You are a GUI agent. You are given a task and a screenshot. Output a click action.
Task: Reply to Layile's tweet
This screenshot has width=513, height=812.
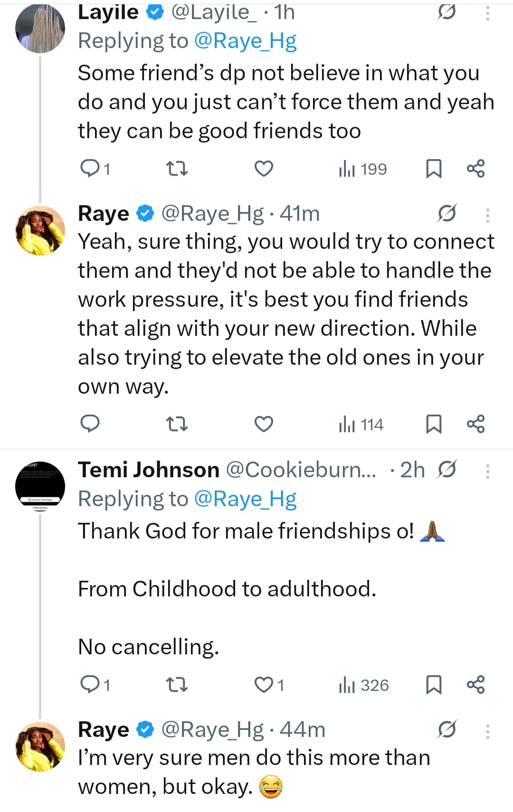point(90,169)
